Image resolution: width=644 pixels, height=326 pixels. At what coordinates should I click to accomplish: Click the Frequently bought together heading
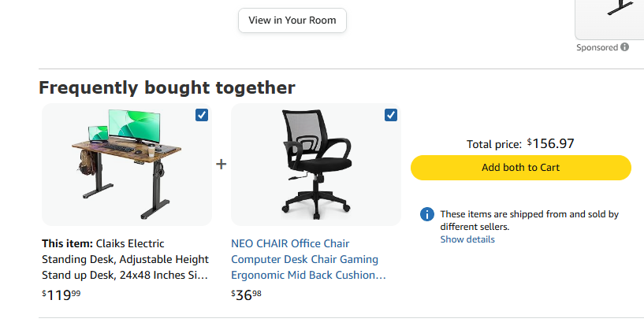tap(167, 87)
